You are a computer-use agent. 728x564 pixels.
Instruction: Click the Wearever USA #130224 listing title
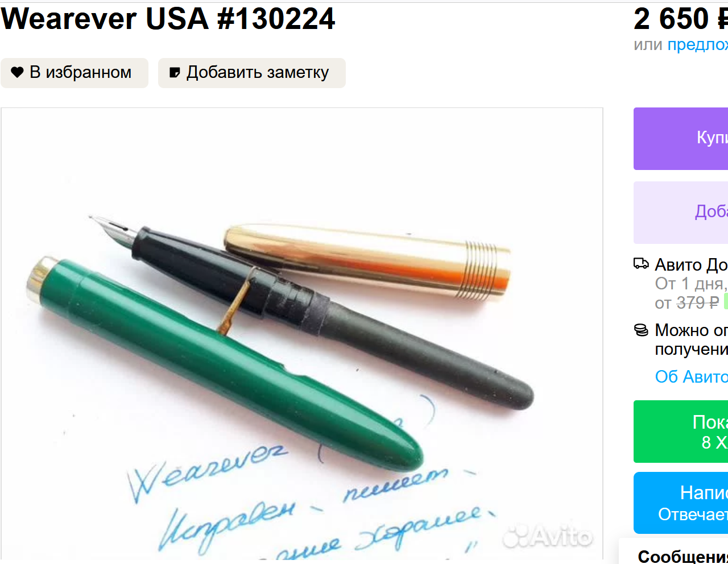(x=168, y=18)
